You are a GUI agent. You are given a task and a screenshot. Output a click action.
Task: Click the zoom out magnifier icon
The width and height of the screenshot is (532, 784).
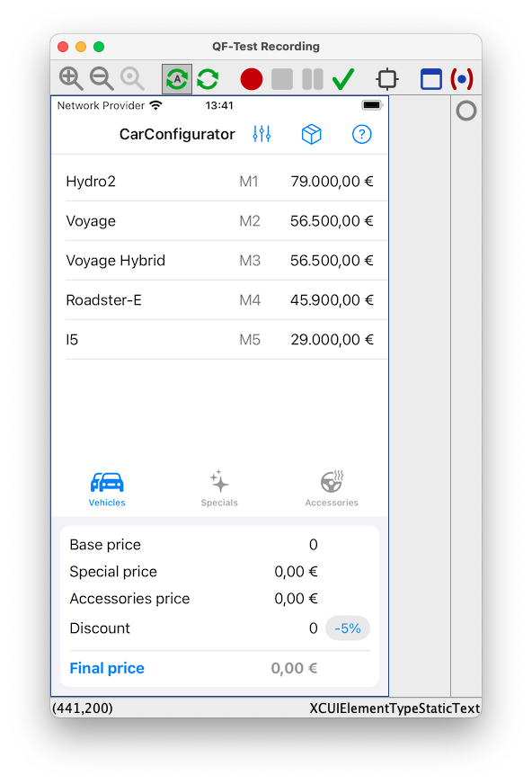(102, 79)
